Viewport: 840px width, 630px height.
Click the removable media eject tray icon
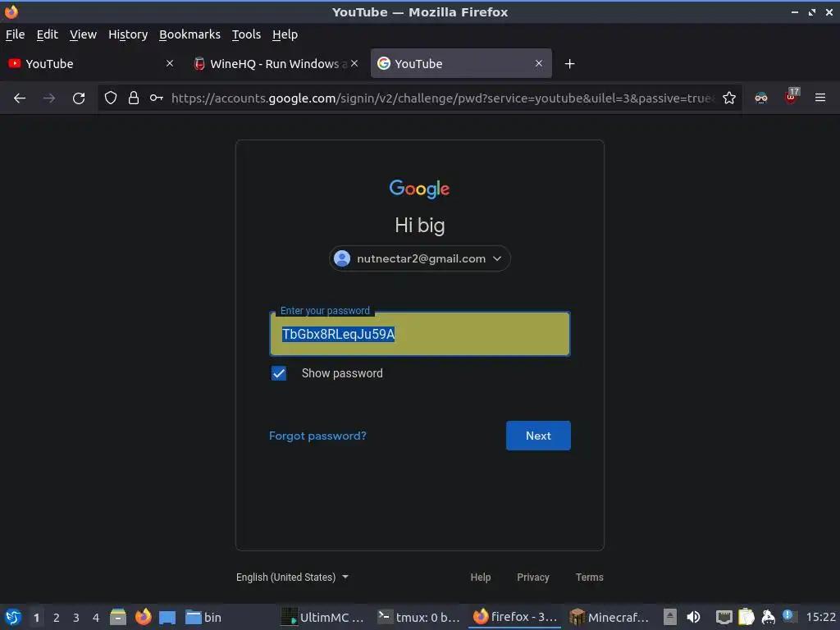669,617
